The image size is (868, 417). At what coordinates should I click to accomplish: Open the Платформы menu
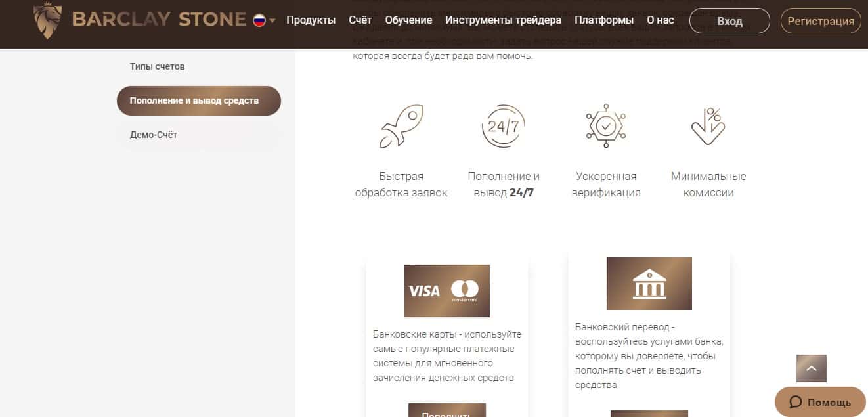tap(604, 20)
